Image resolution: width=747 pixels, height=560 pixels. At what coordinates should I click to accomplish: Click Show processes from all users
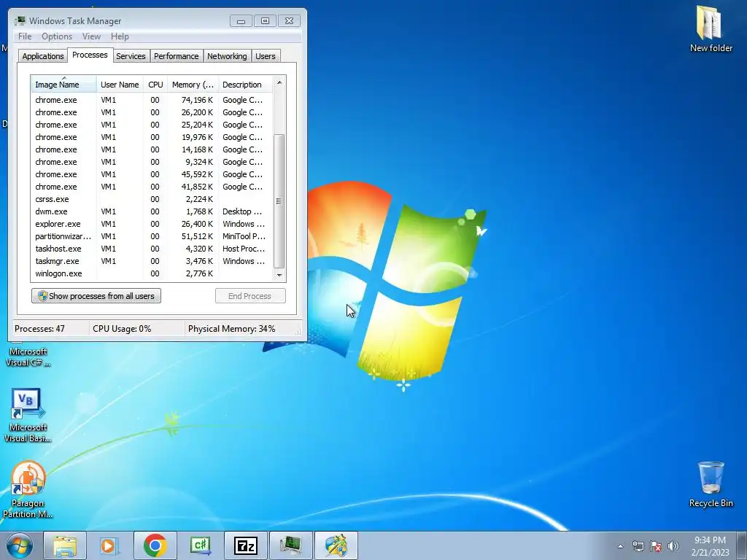tap(96, 296)
